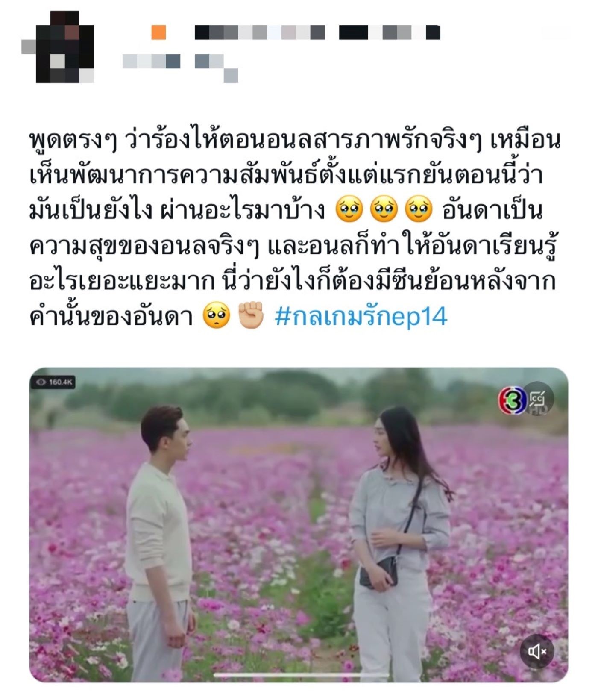Click the video progress bar
Image resolution: width=598 pixels, height=700 pixels.
(301, 675)
